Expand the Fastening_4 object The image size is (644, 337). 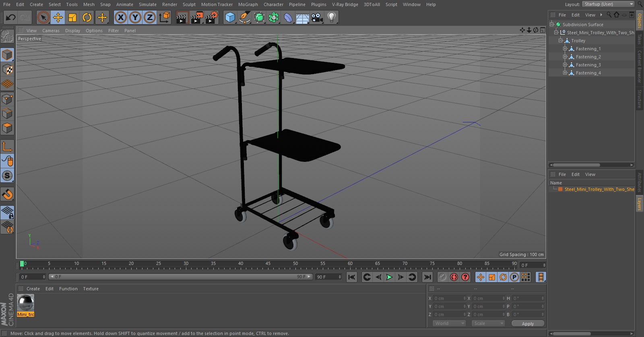[565, 72]
